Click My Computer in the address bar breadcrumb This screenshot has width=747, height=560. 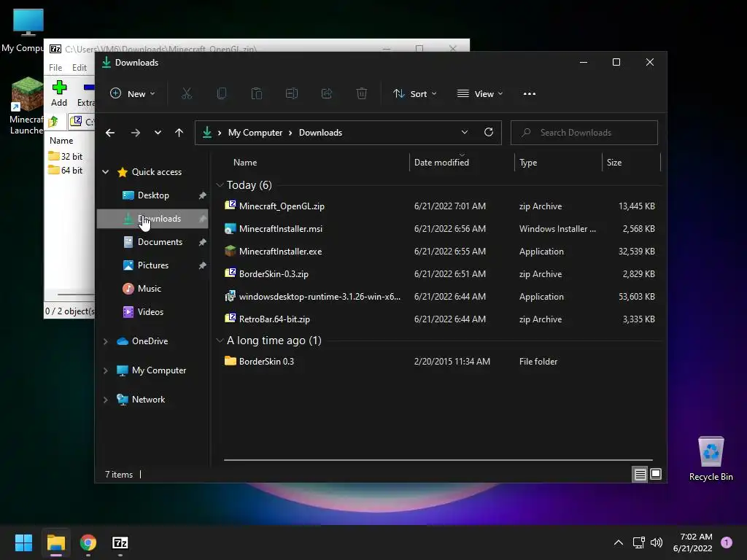[255, 133]
